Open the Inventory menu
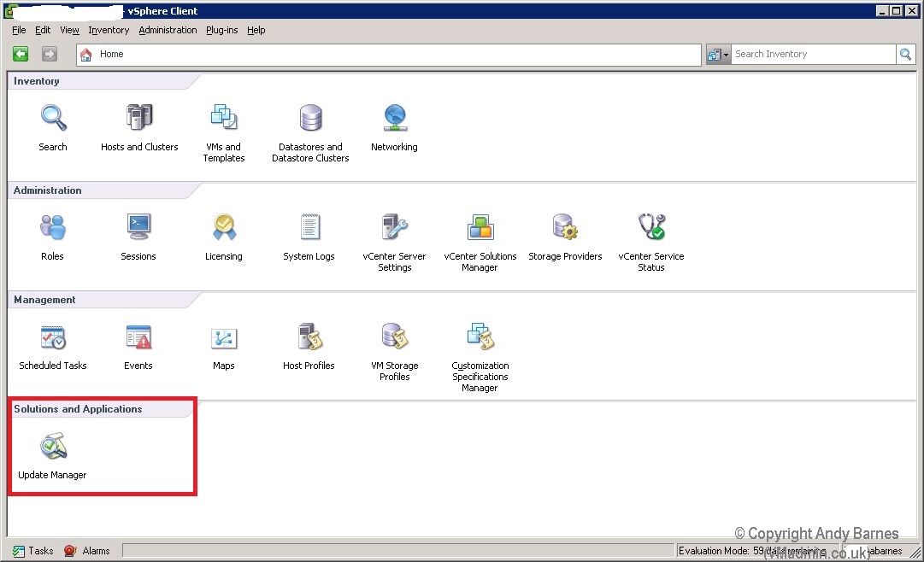The height and width of the screenshot is (562, 924). (109, 30)
